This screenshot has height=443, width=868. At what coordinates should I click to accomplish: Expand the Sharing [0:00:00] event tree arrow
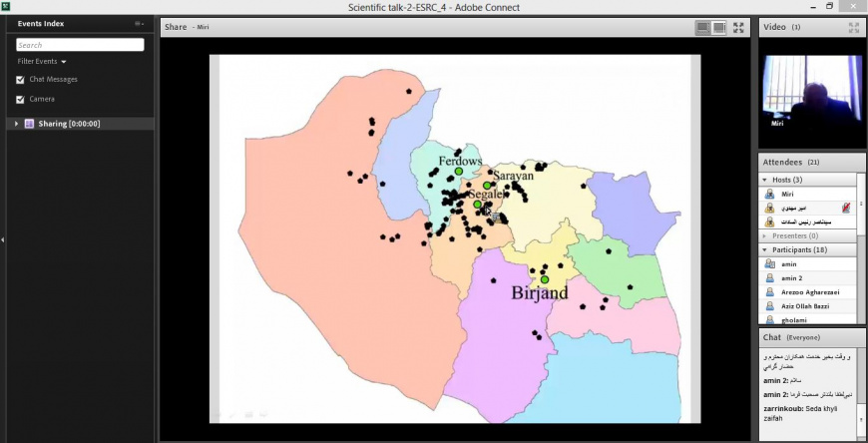coord(16,124)
